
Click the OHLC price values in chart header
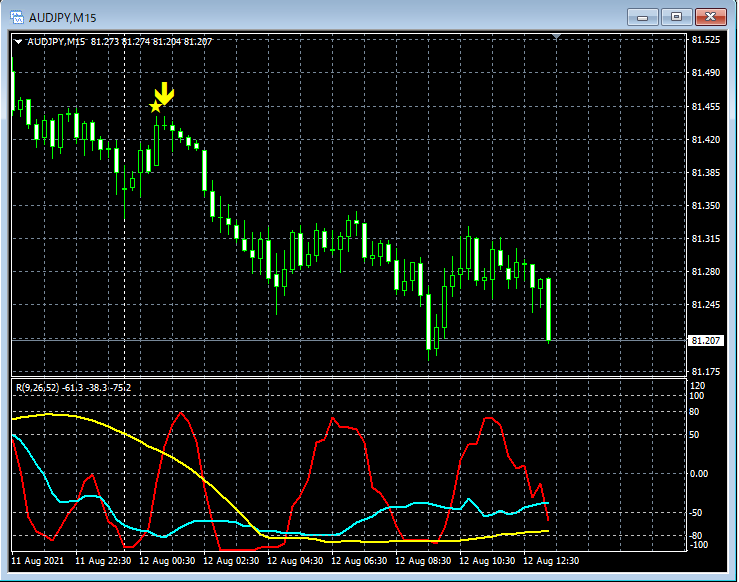pyautogui.click(x=150, y=41)
